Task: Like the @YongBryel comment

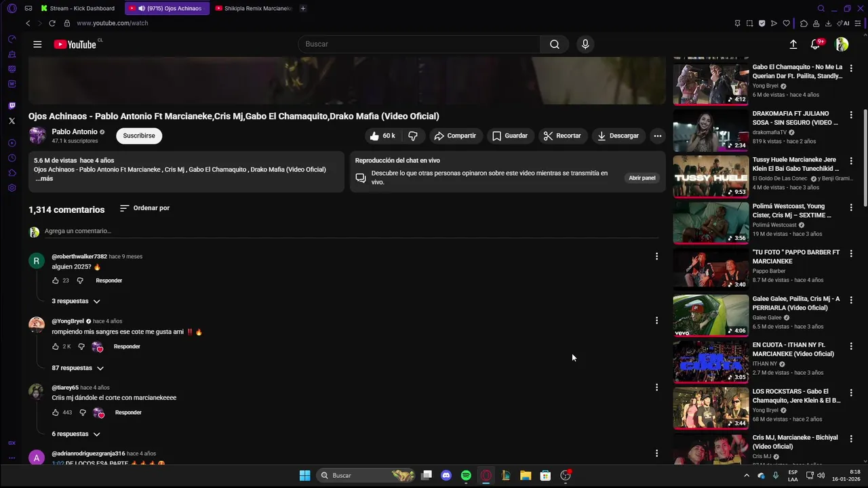Action: click(56, 346)
